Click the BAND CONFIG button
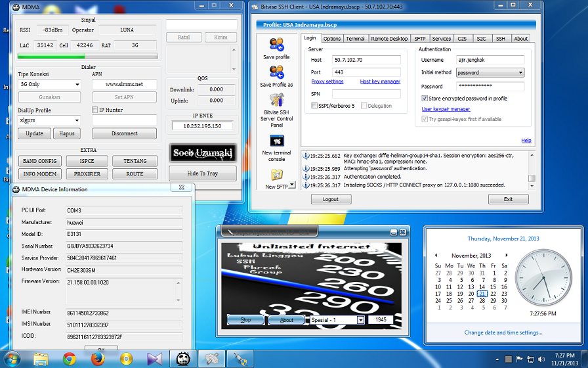The height and width of the screenshot is (368, 588). coord(40,161)
